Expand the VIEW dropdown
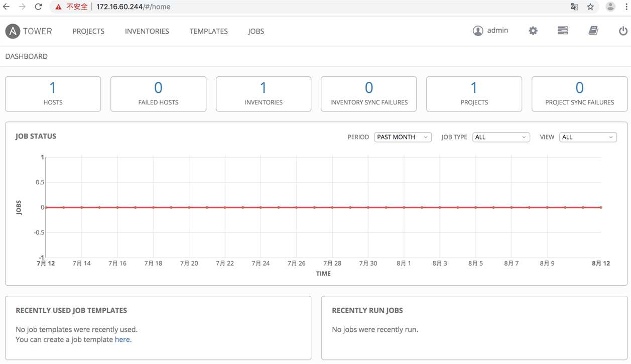The image size is (631, 364). tap(588, 137)
